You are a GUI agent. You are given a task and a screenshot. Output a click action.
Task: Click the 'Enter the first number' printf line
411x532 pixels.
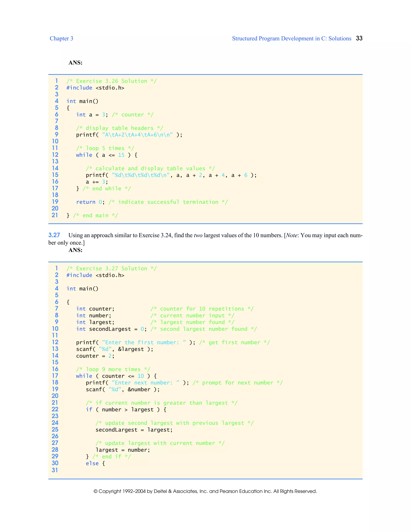coord(135,342)
